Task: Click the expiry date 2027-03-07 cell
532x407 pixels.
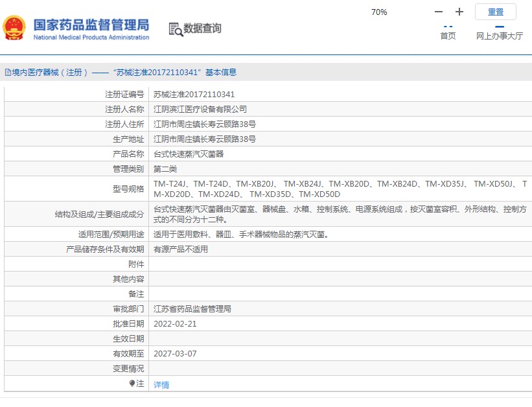Action: pyautogui.click(x=174, y=354)
